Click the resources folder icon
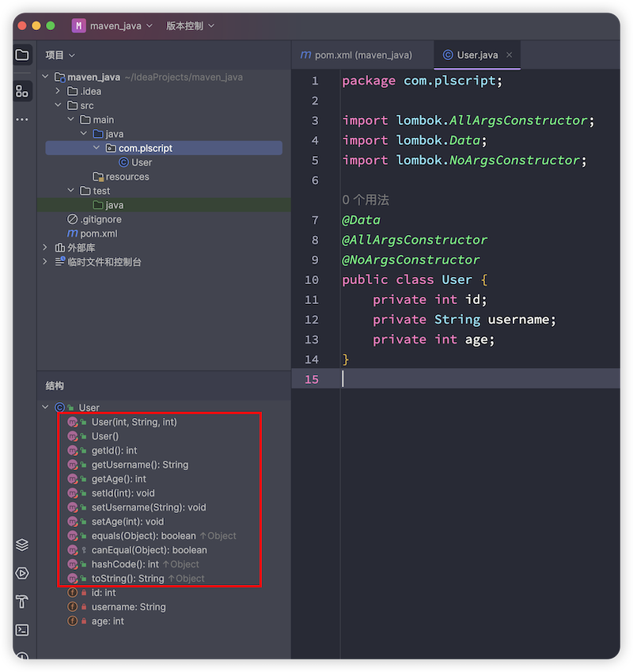Viewport: 633px width, 672px height. pos(98,177)
